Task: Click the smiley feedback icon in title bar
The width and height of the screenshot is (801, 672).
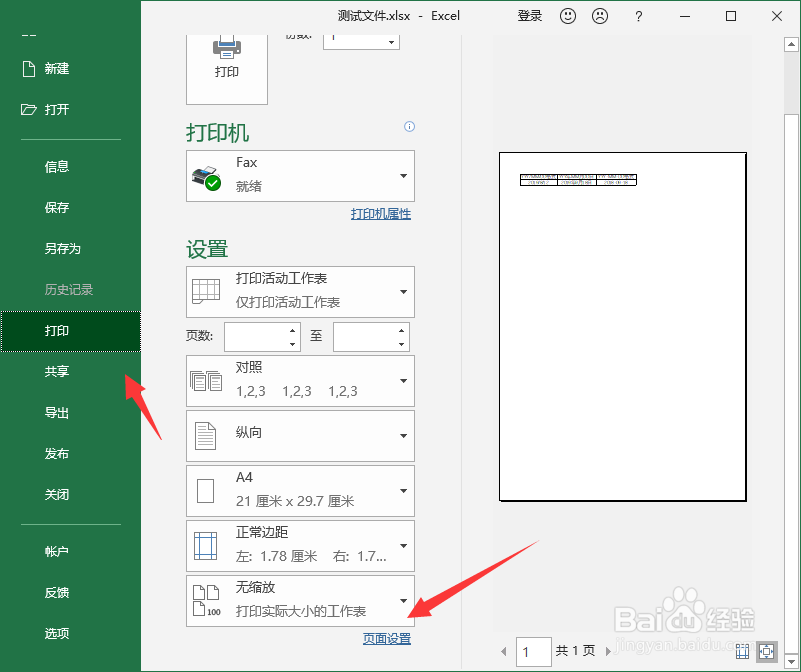Action: [567, 16]
